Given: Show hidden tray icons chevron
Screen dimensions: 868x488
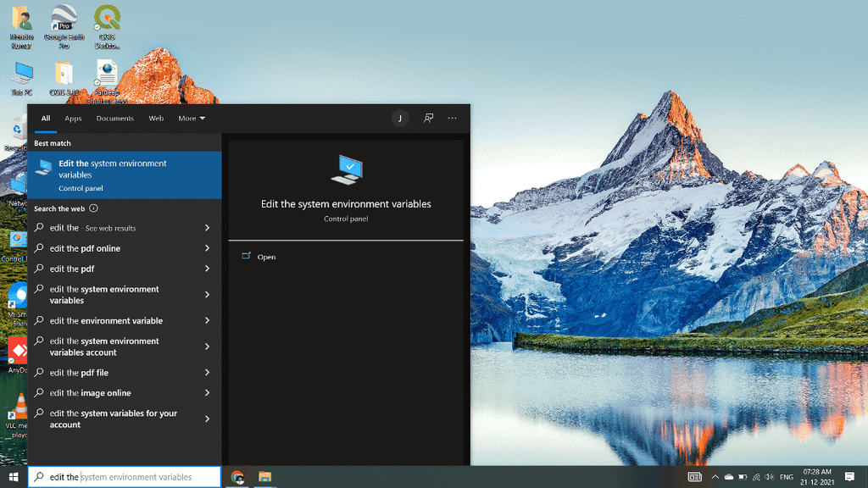Looking at the screenshot, I should pos(715,476).
